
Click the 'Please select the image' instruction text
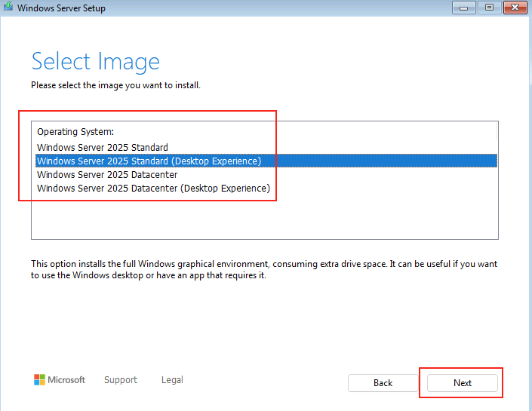(115, 85)
